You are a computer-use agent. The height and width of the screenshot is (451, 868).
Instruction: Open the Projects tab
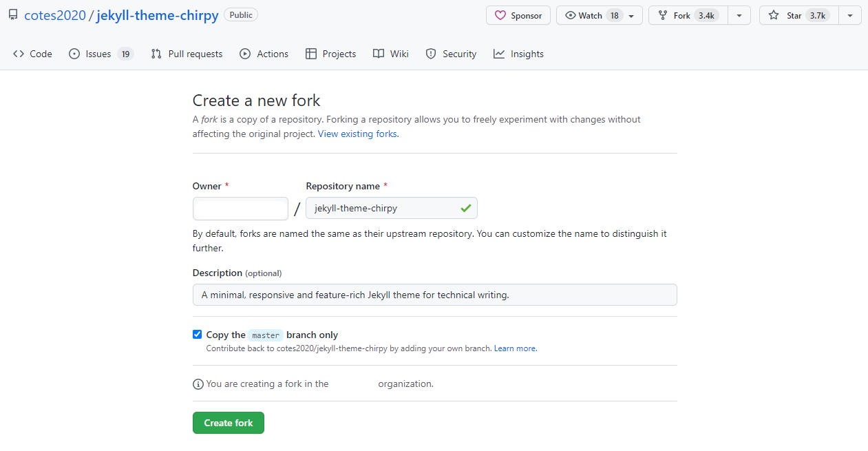(331, 54)
